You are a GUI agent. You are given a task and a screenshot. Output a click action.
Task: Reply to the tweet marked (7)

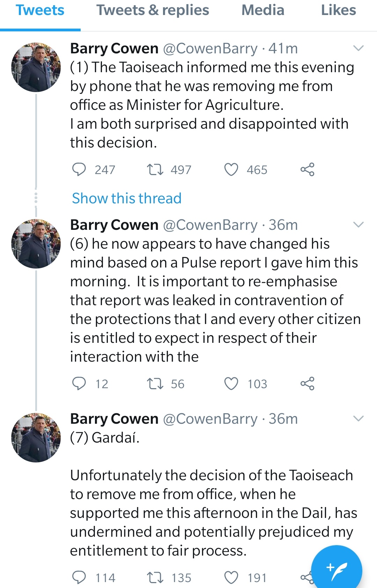[79, 578]
